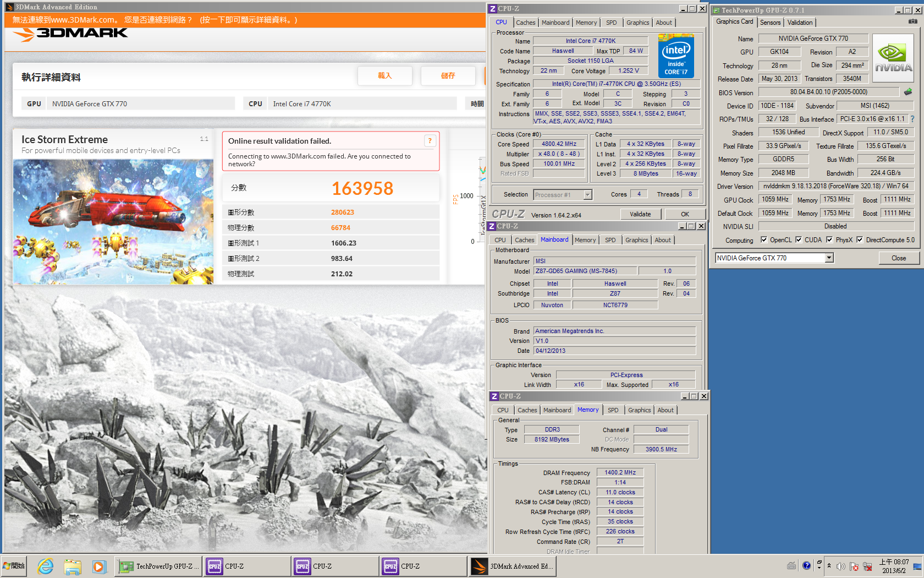Click the DRAM Frequency 1400.2 MHz field

click(620, 472)
